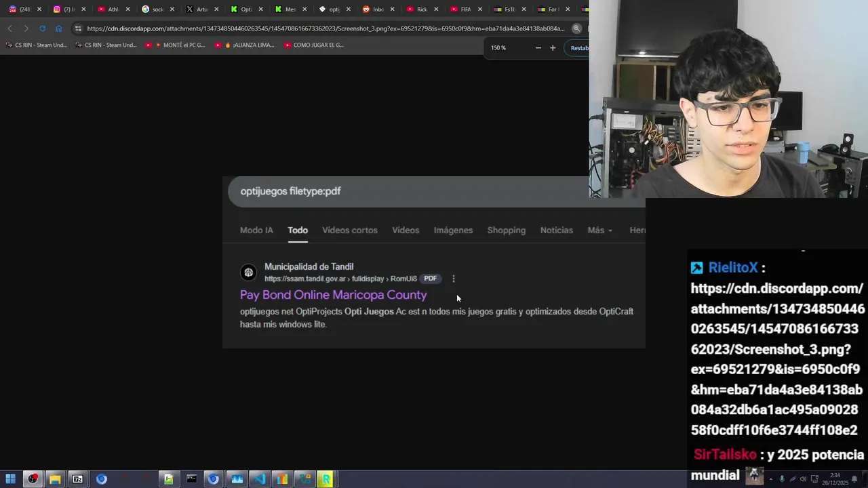Click the address bar URL field
This screenshot has height=488, width=868.
pyautogui.click(x=325, y=28)
